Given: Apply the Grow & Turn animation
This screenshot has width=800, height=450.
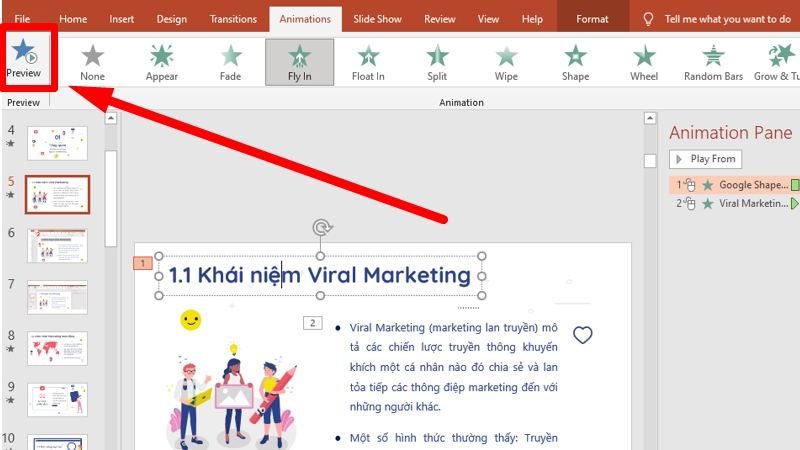Looking at the screenshot, I should 777,62.
